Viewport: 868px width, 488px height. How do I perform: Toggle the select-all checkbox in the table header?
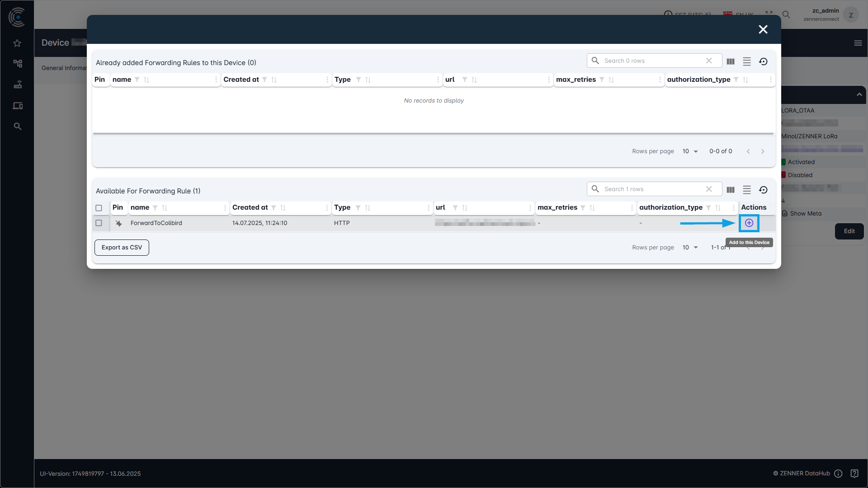[x=99, y=208]
